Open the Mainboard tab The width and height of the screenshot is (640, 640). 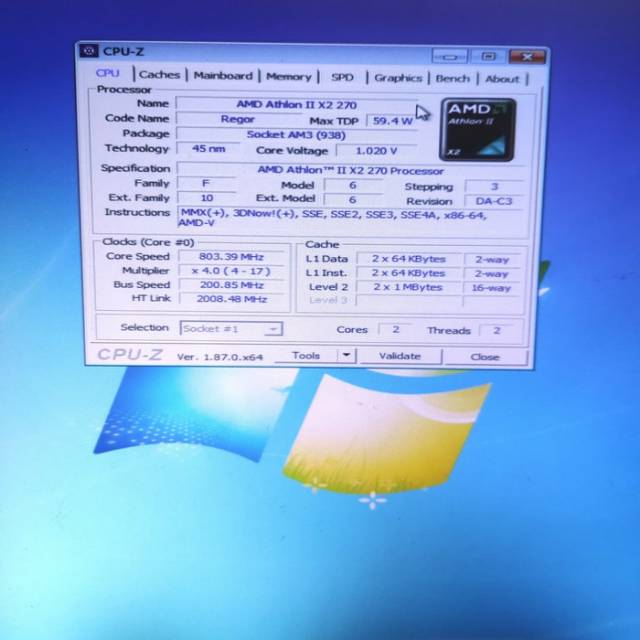[x=222, y=76]
